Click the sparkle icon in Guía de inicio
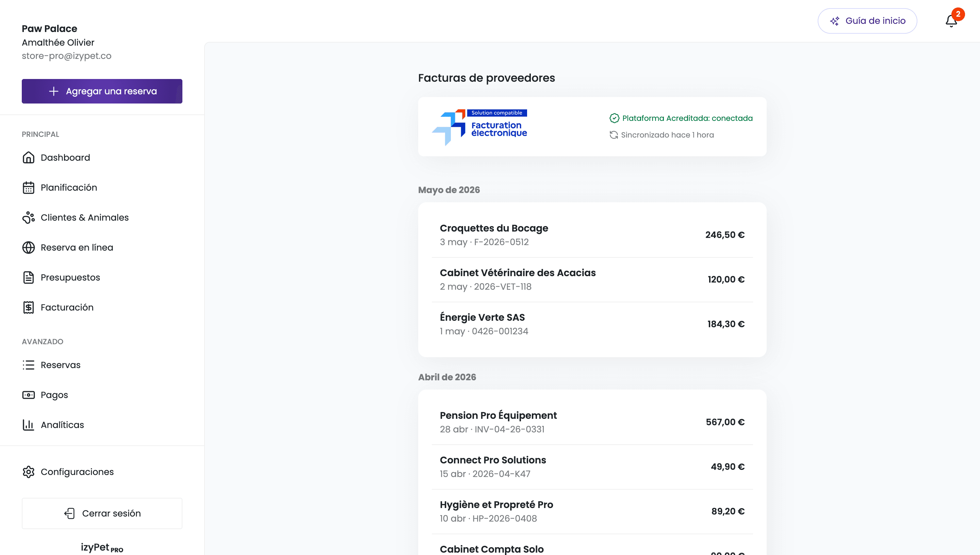 tap(834, 21)
